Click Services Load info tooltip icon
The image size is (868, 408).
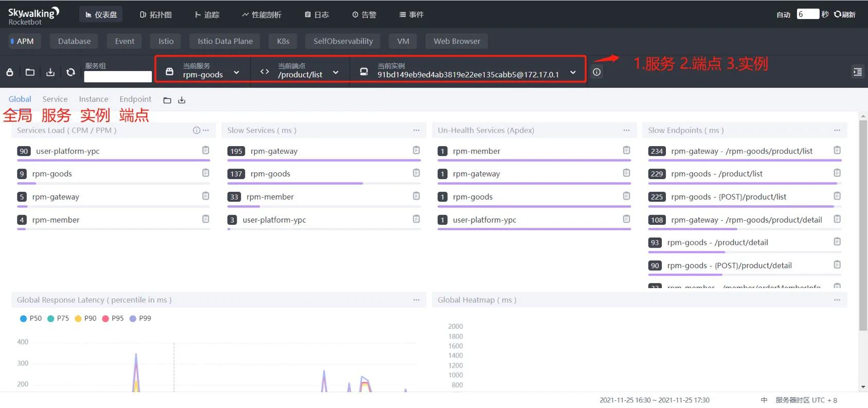(196, 131)
